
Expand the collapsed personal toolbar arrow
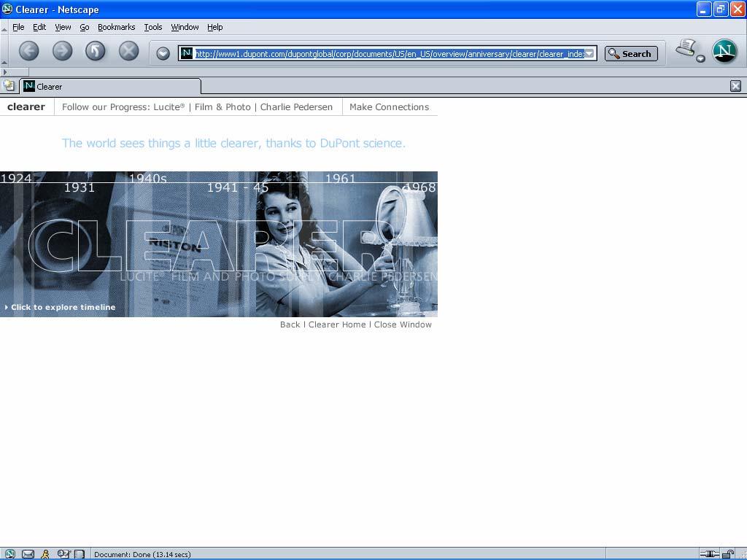click(5, 72)
